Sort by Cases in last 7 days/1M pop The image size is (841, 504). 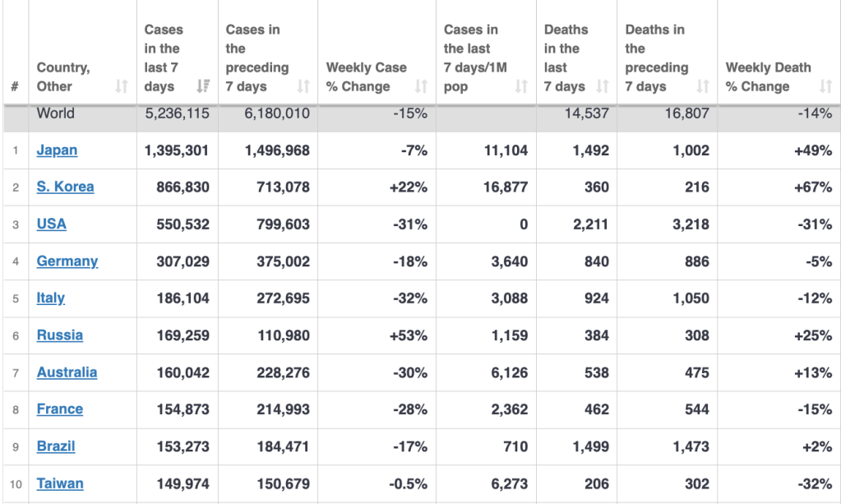click(x=521, y=86)
